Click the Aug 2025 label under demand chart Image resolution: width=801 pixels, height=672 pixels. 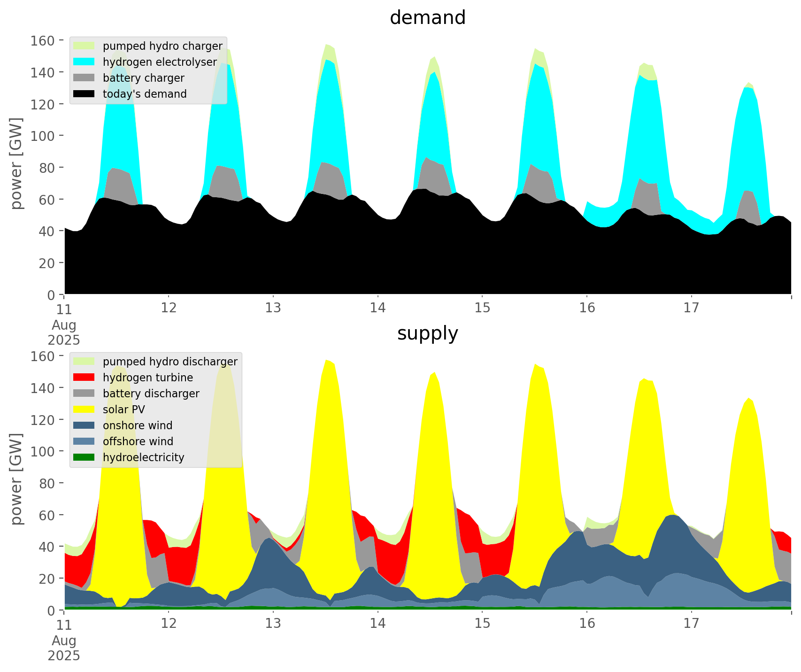pos(64,332)
